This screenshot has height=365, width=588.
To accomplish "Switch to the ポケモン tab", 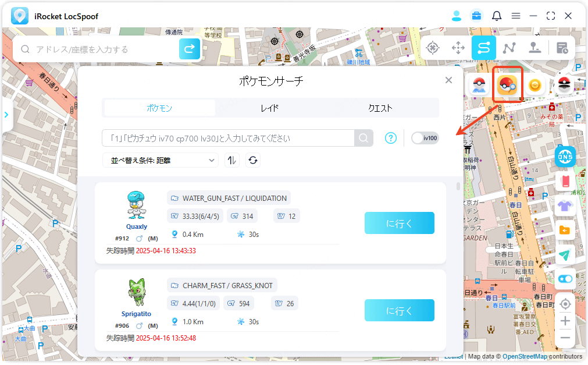I will click(159, 108).
